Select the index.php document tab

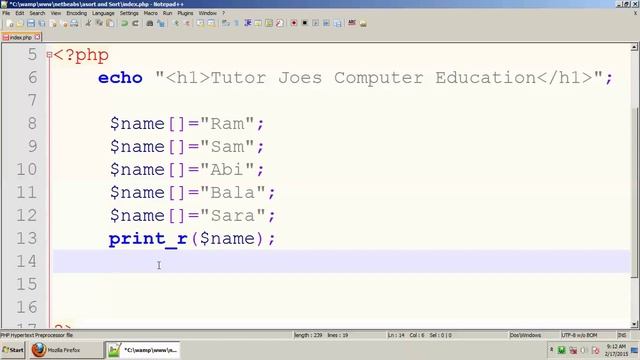21,37
